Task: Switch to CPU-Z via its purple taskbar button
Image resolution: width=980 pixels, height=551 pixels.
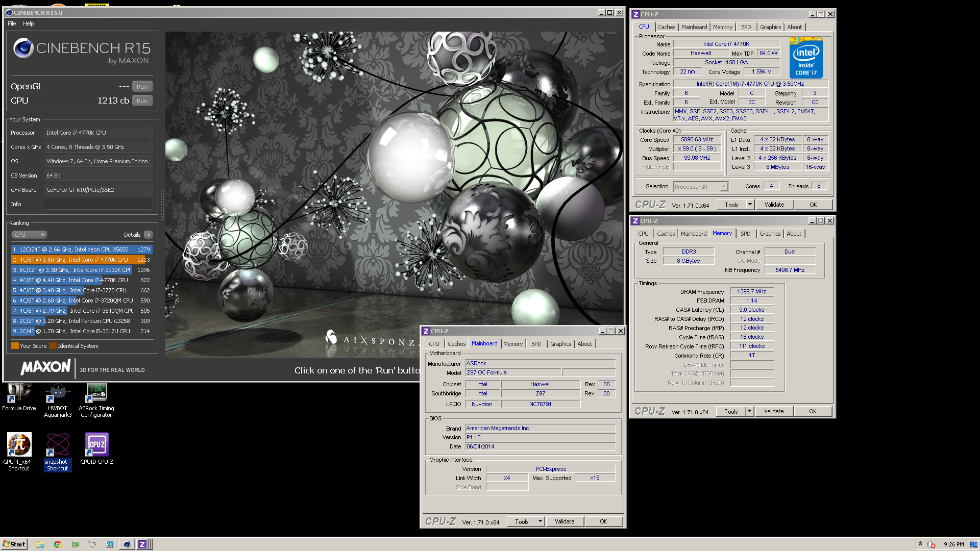Action: click(142, 544)
